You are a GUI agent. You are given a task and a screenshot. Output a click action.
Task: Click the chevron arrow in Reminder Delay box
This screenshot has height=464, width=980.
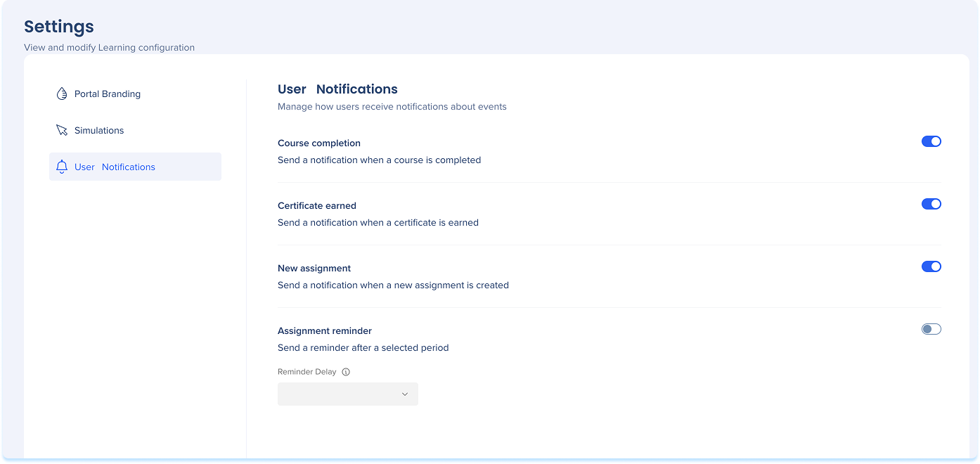click(x=404, y=394)
